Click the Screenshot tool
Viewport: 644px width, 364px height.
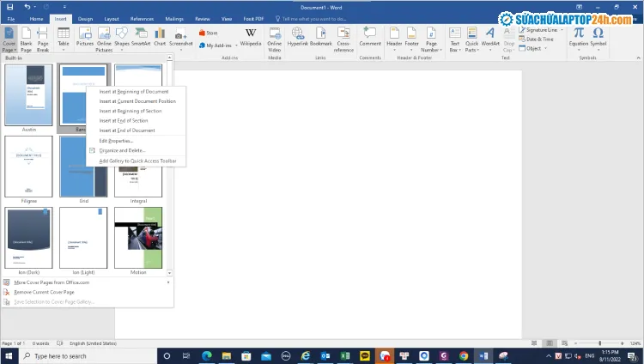(x=180, y=39)
